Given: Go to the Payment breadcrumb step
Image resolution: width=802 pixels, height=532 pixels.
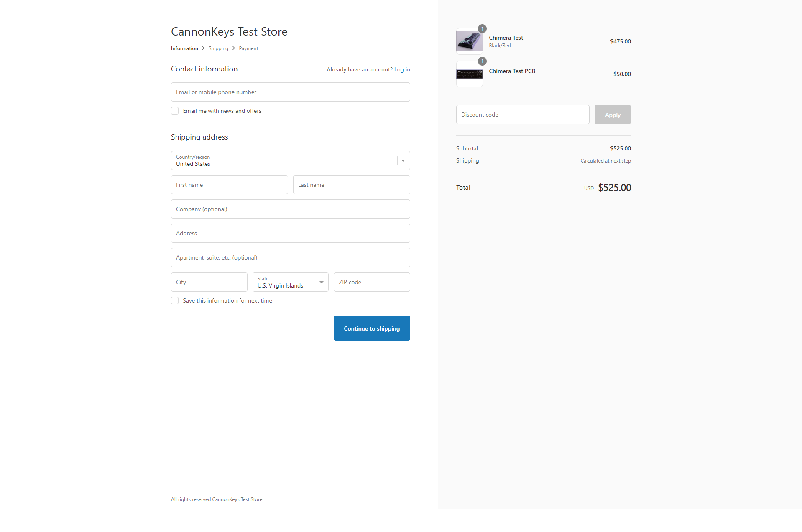Looking at the screenshot, I should coord(248,48).
